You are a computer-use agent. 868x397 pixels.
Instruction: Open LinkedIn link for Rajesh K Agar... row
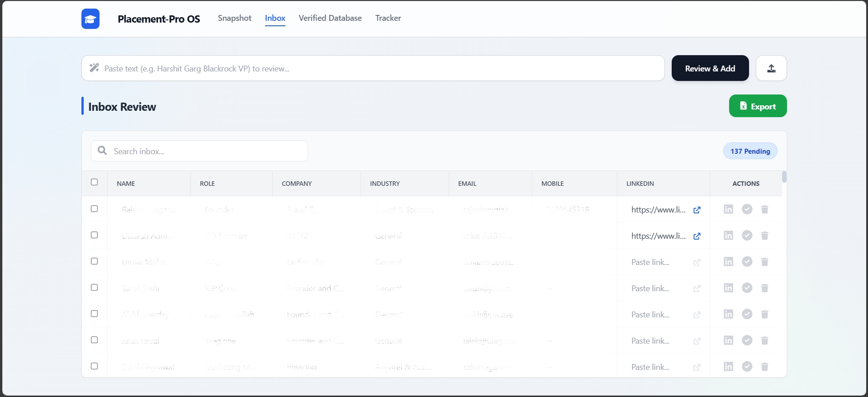coord(697,210)
